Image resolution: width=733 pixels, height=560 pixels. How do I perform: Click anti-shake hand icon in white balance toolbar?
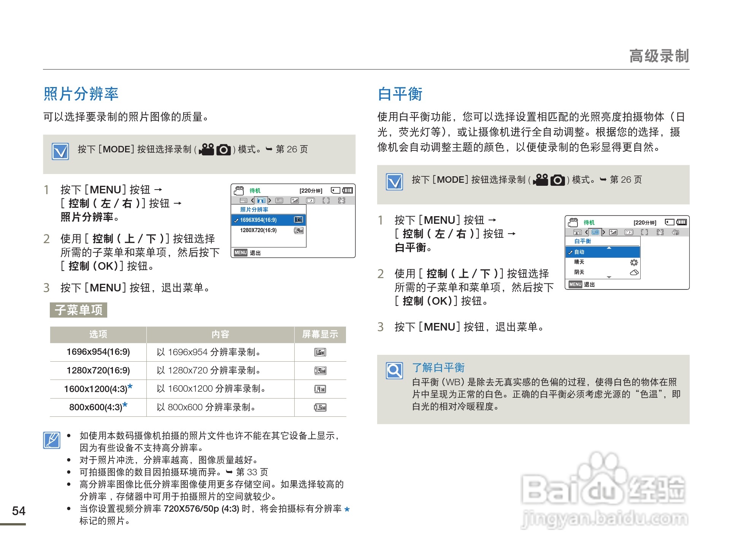click(x=676, y=232)
